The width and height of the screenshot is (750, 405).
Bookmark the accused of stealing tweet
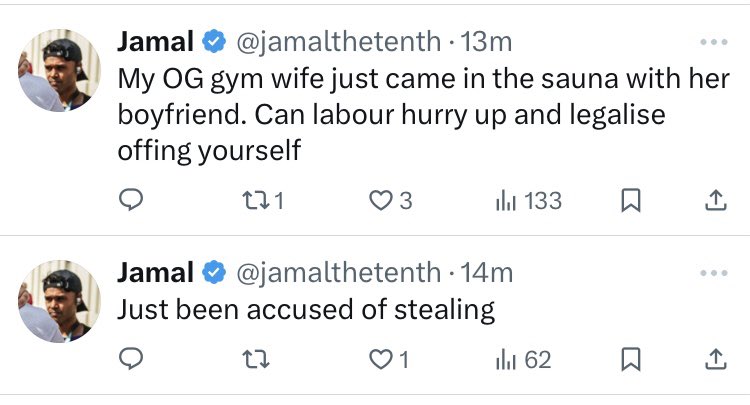point(630,359)
